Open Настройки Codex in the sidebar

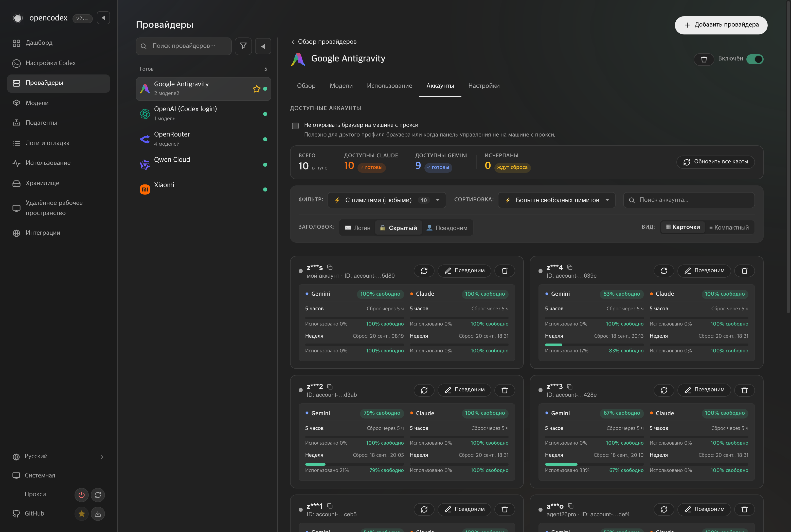(x=58, y=63)
